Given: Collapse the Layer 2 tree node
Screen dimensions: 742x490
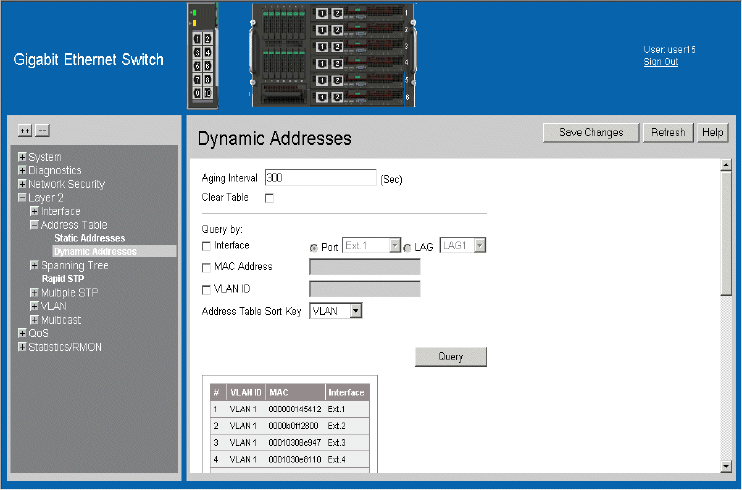Looking at the screenshot, I should (22, 198).
